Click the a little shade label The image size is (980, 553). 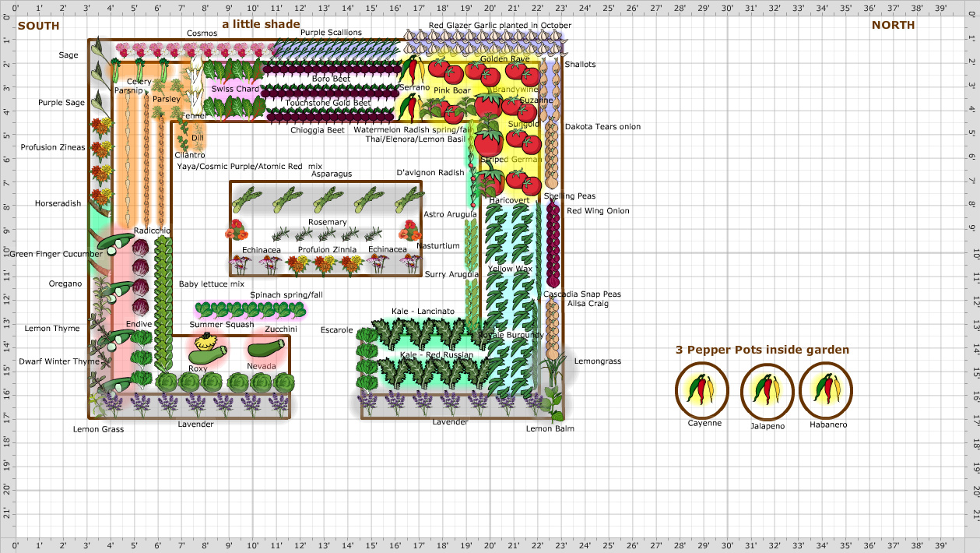tap(260, 24)
